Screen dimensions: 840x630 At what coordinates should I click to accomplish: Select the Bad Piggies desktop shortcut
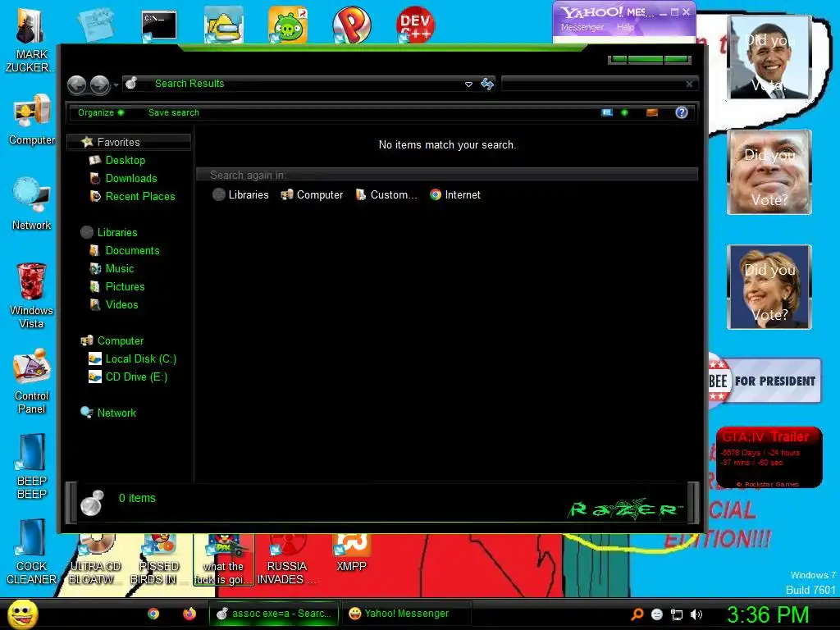coord(288,25)
